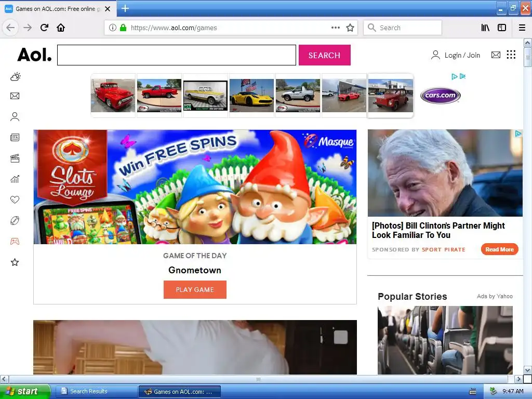
Task: Click Ads by Yahoo label
Action: point(495,296)
